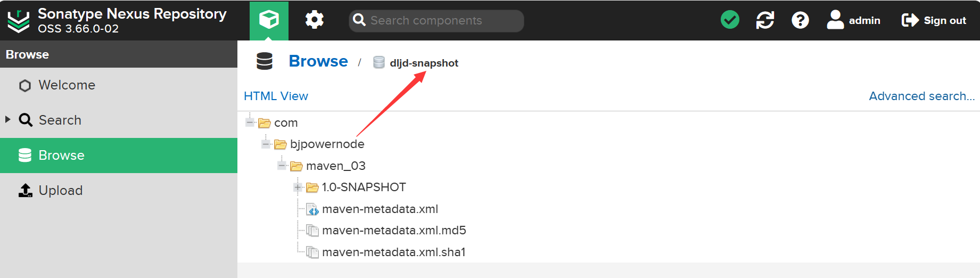Open the administration gear settings
The width and height of the screenshot is (980, 278).
pyautogui.click(x=314, y=20)
